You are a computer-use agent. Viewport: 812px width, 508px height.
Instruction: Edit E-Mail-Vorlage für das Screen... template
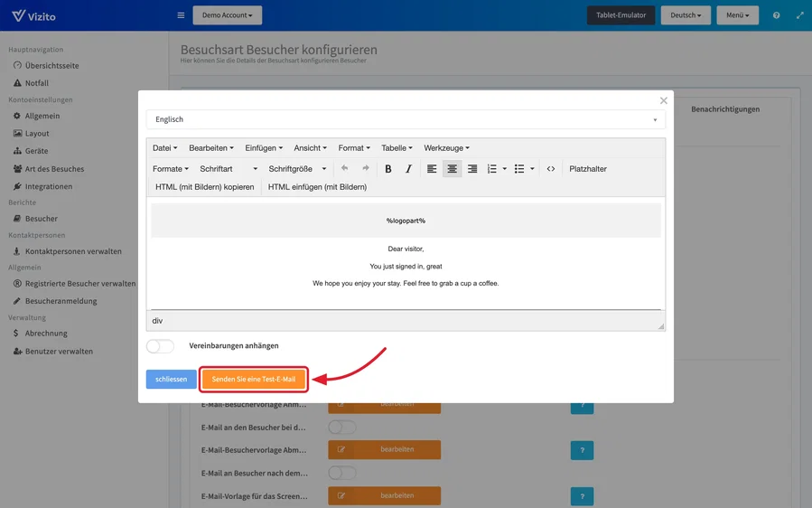coord(385,495)
